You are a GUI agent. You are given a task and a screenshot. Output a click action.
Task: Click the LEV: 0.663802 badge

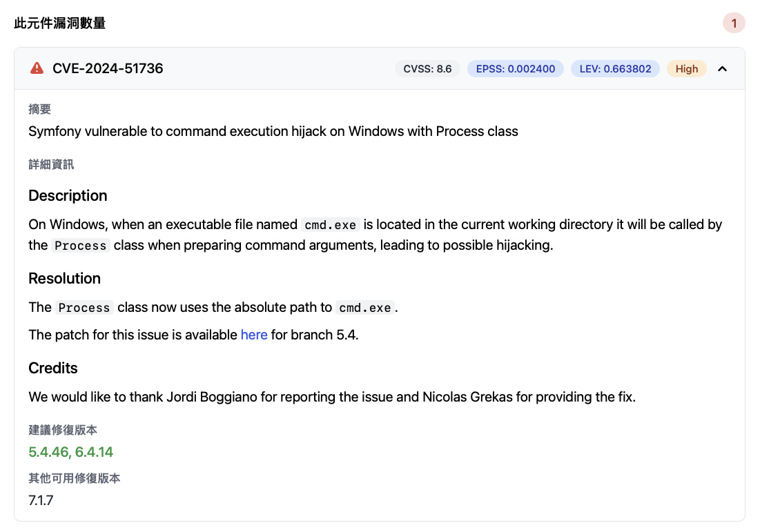[x=615, y=69]
